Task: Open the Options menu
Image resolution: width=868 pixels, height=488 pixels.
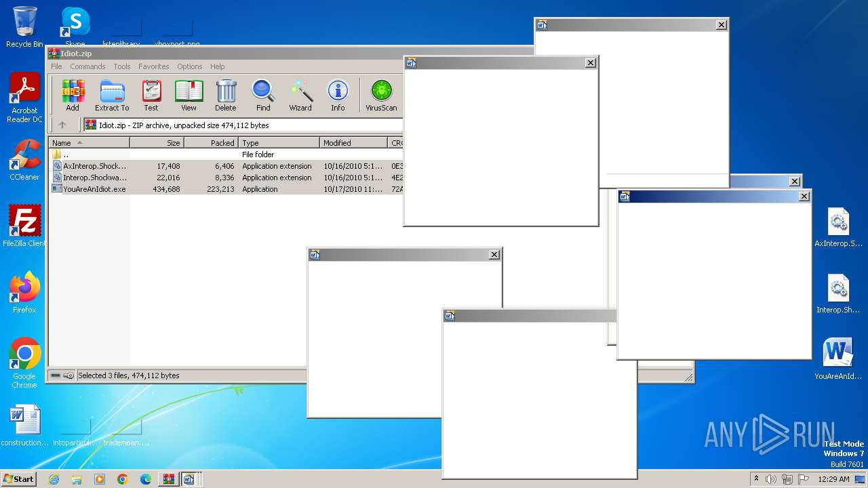Action: [190, 66]
